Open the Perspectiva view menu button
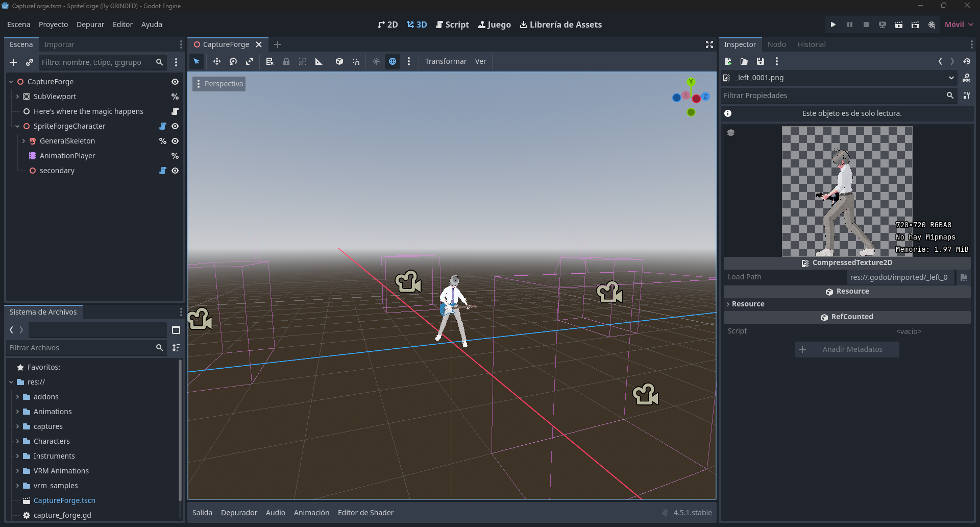980x527 pixels. (219, 84)
